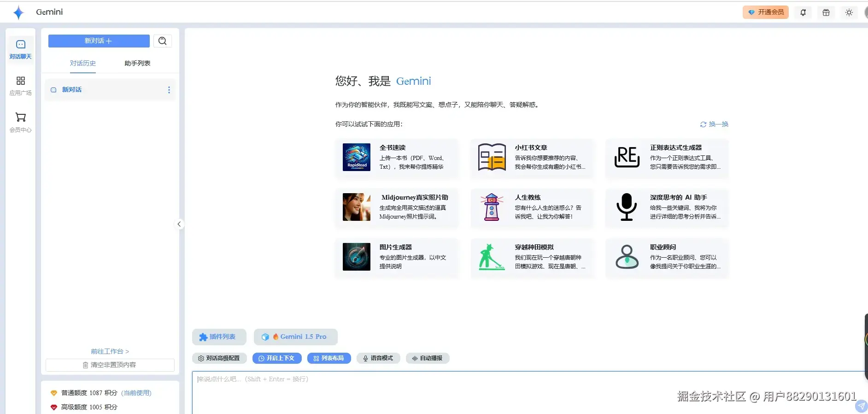
Task: Toggle 列表布局 layout option
Action: (329, 358)
